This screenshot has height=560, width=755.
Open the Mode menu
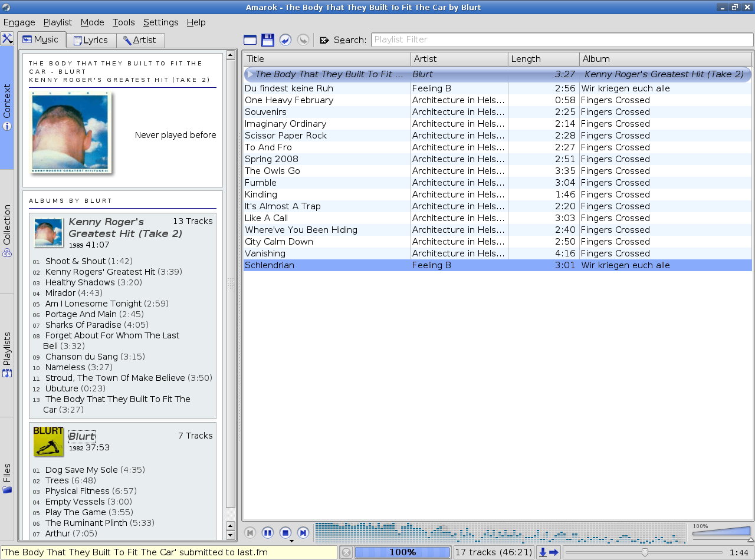point(93,22)
